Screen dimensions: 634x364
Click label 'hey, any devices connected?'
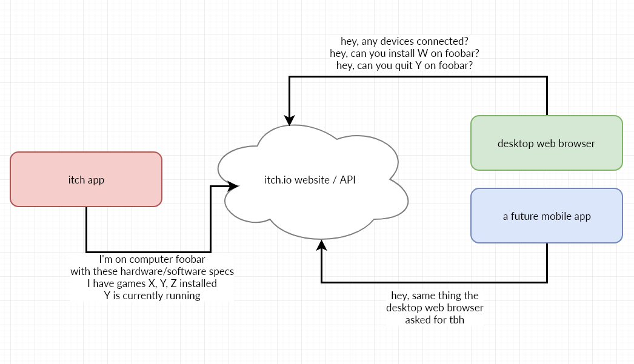pos(404,41)
